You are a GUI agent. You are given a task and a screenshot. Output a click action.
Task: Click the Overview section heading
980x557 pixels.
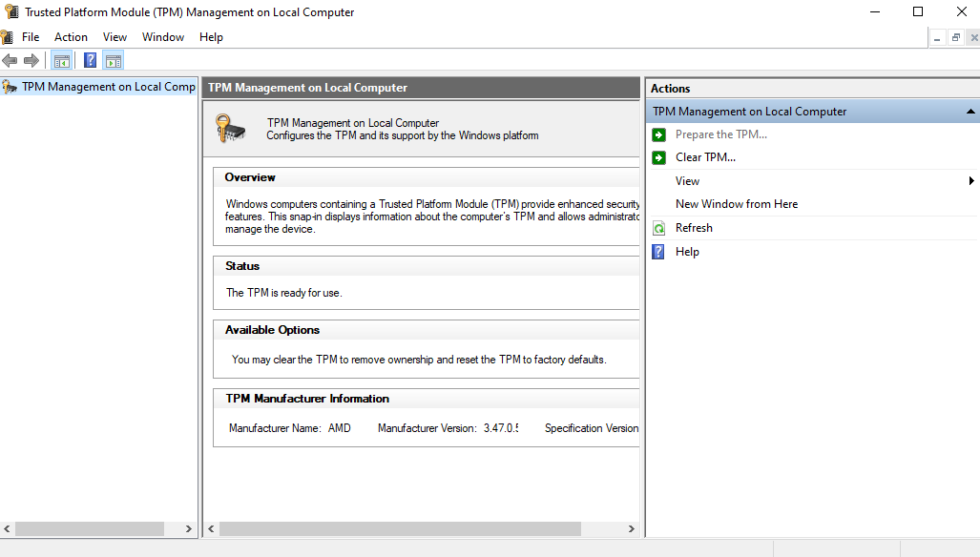coord(250,177)
